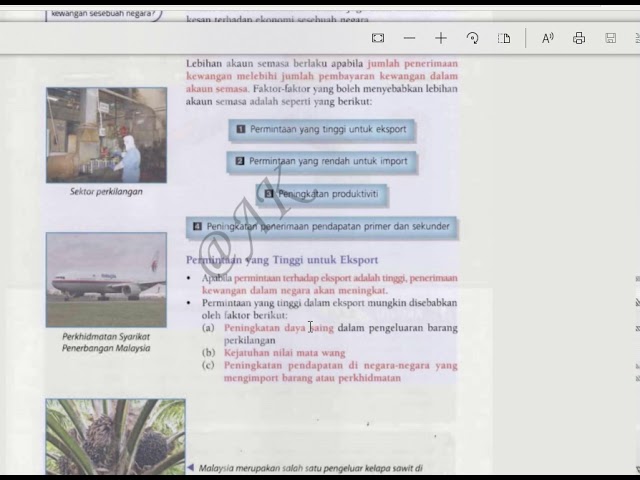Switch page view layout icon
This screenshot has width=640, height=480.
[504, 38]
